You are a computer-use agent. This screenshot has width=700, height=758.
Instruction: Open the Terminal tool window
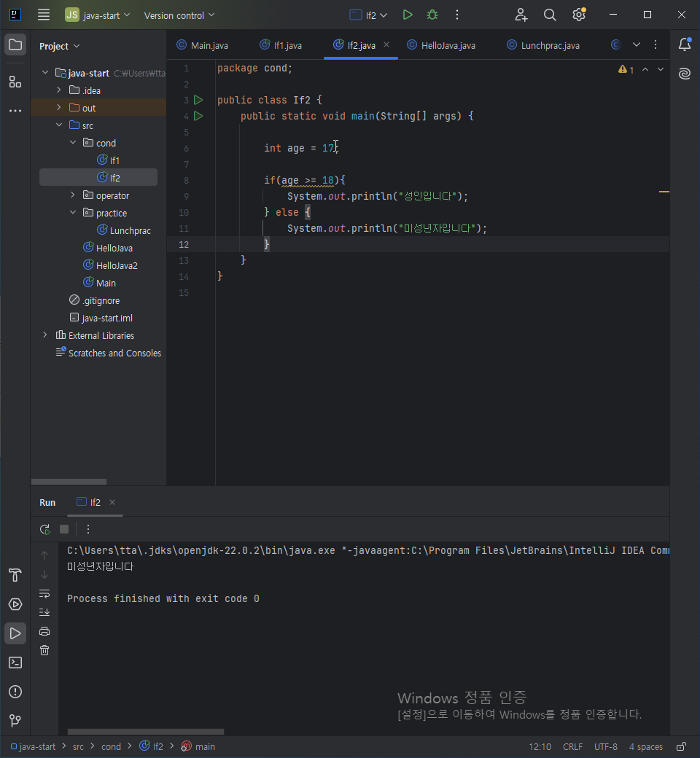15,663
